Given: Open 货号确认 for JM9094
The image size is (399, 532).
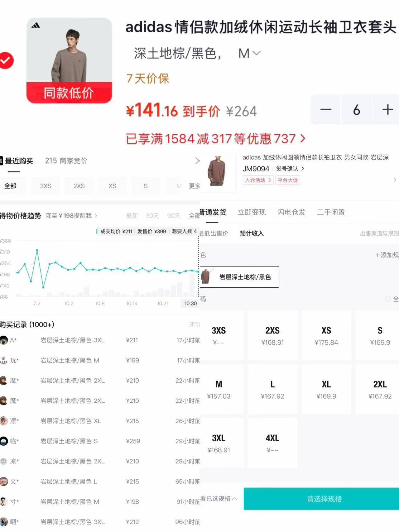Looking at the screenshot, I should click(x=290, y=169).
